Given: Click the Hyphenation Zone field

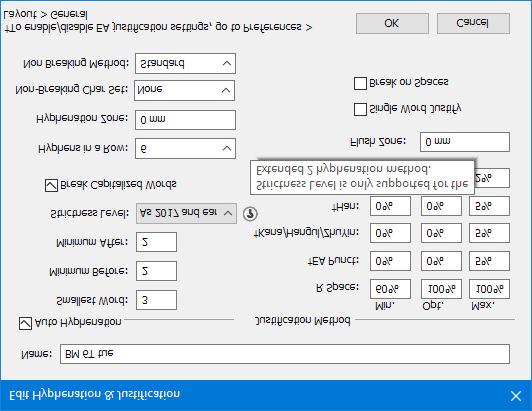Looking at the screenshot, I should [185, 120].
